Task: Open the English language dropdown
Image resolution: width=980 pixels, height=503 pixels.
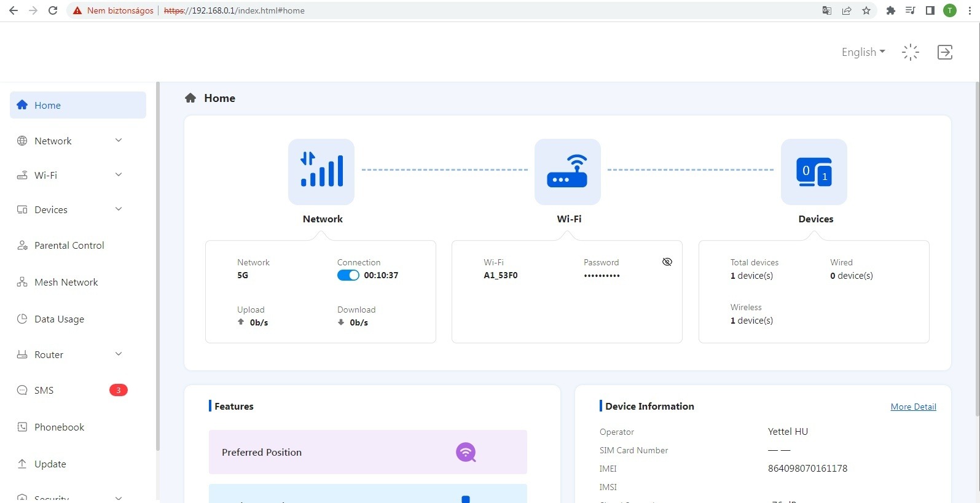Action: coord(863,52)
